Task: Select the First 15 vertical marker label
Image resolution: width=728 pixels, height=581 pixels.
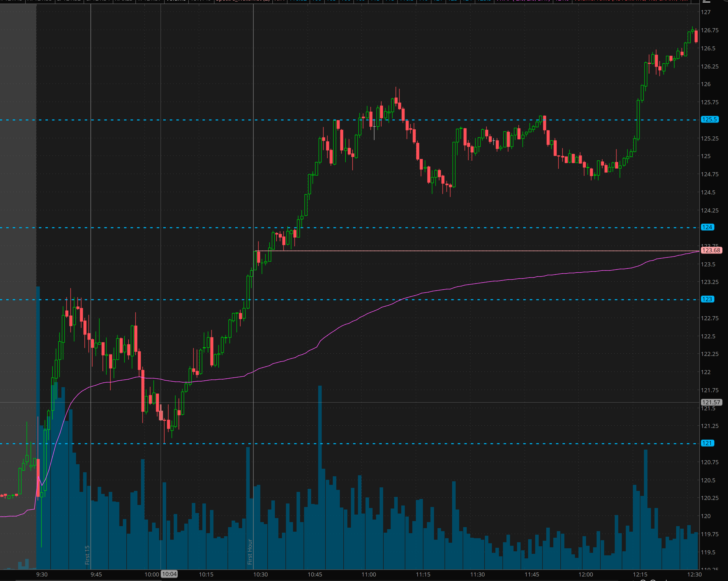Action: 87,555
